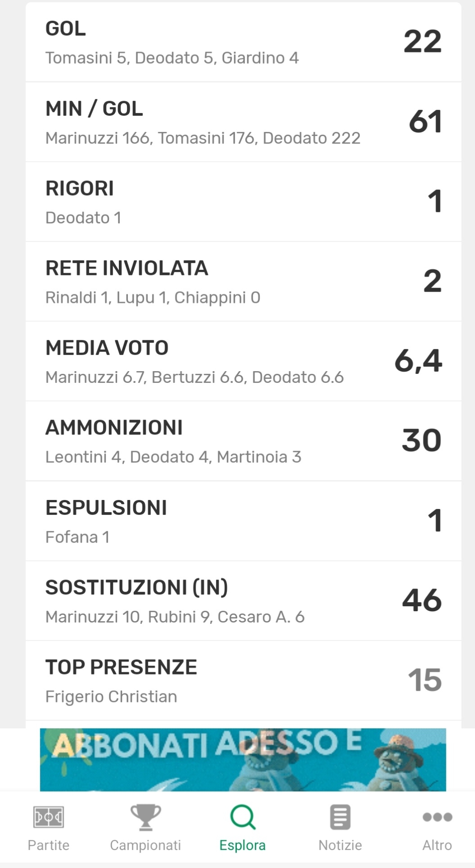475x868 pixels.
Task: Tap the Partite pitch icon
Action: coord(48,817)
